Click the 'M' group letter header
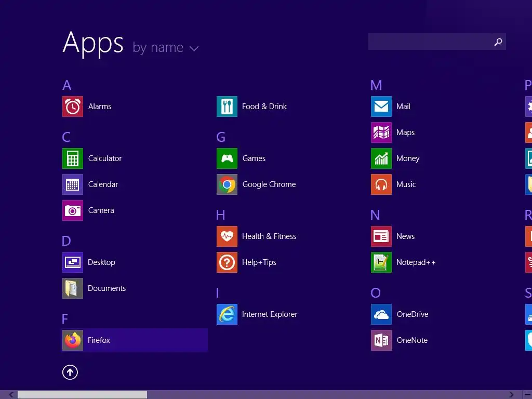 point(376,85)
